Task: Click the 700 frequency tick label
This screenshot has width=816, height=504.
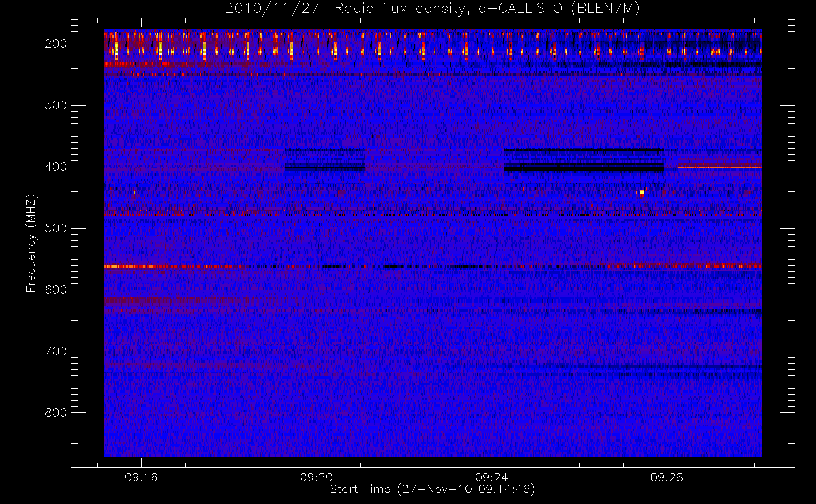Action: [56, 351]
